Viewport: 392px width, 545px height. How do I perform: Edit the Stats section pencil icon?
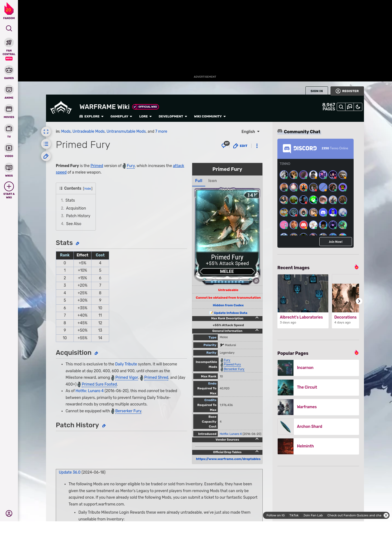click(x=78, y=243)
